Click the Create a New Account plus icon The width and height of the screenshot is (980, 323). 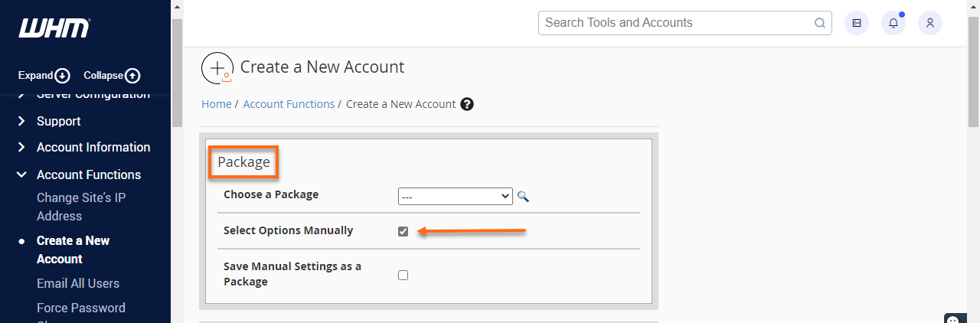[x=217, y=67]
